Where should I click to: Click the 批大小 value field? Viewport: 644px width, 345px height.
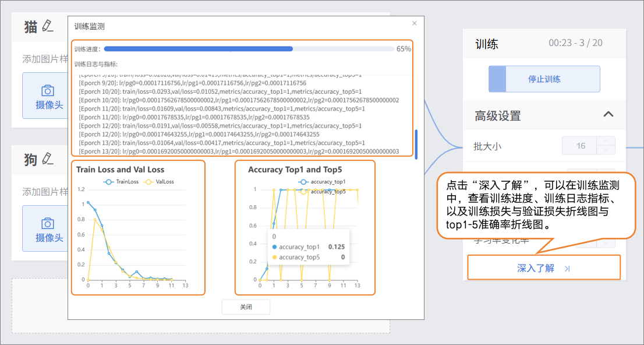(581, 146)
